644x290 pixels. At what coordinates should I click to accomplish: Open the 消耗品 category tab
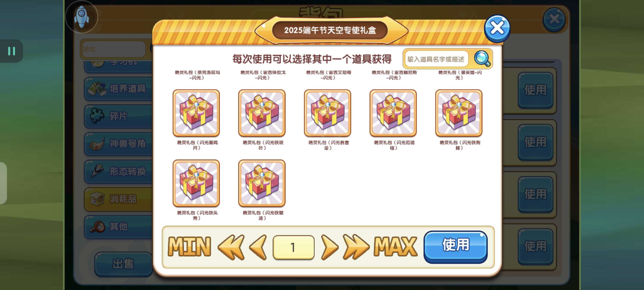(x=118, y=199)
